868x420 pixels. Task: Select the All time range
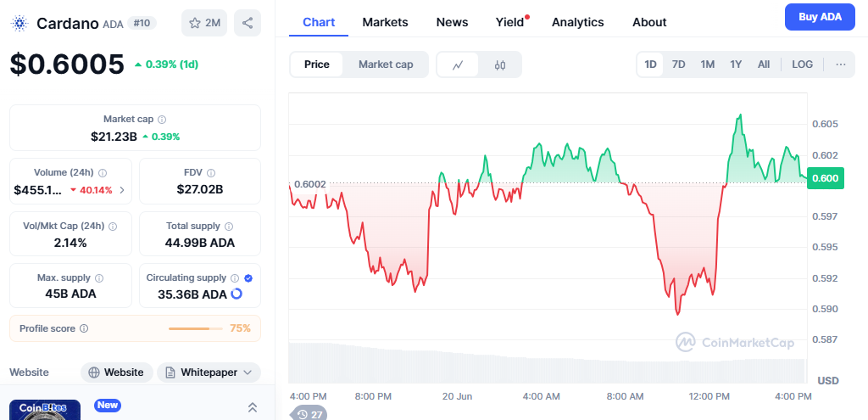[764, 64]
